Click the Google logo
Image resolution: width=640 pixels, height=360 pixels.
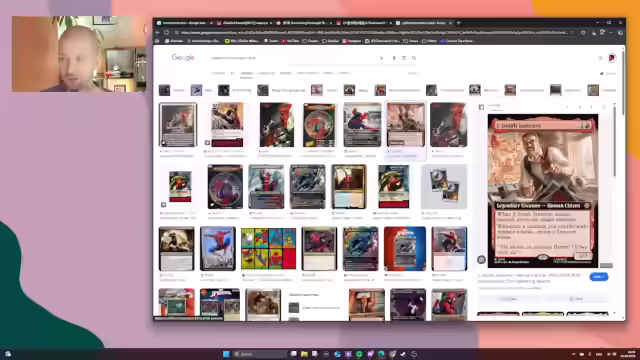pyautogui.click(x=183, y=58)
